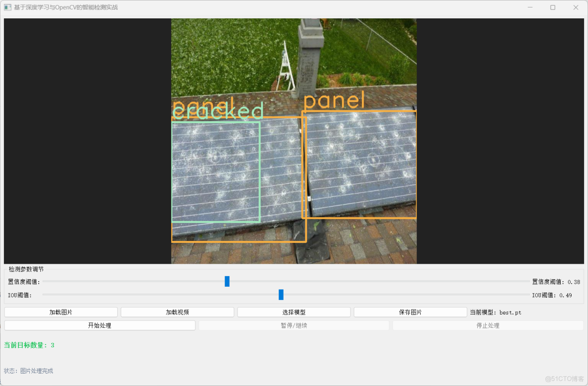Click the 当前目标数量: 3 text
Screen dimensions: 588x386
click(x=29, y=345)
